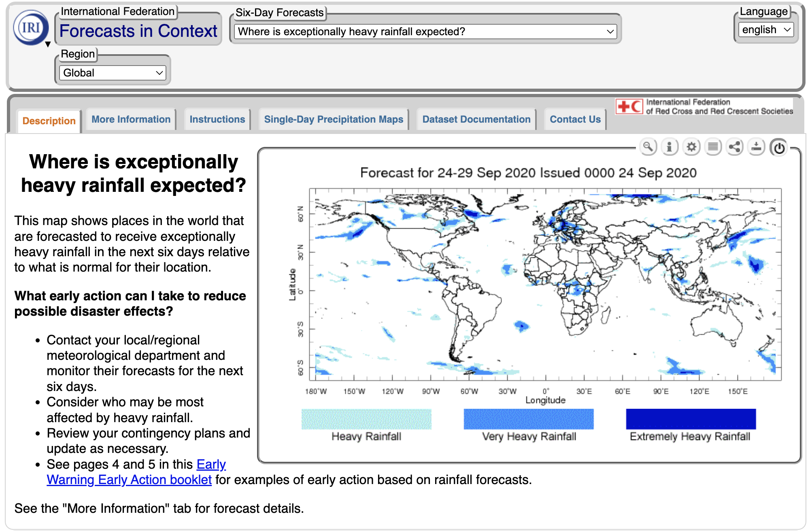The width and height of the screenshot is (812, 531).
Task: Click the 'Very Heavy Rainfall' legend label
Action: click(x=529, y=436)
